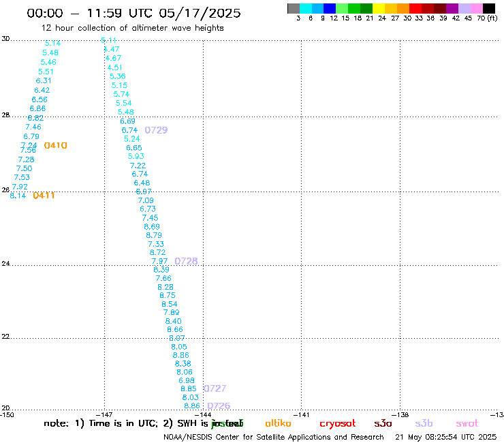The width and height of the screenshot is (504, 443).
Task: Click the wave height value 5.14
Action: [52, 43]
